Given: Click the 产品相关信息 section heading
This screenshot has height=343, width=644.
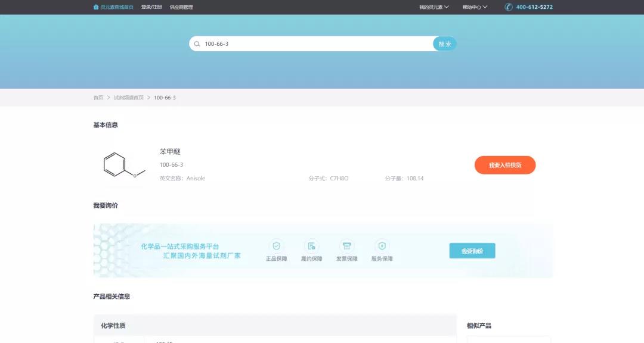Looking at the screenshot, I should pos(112,297).
